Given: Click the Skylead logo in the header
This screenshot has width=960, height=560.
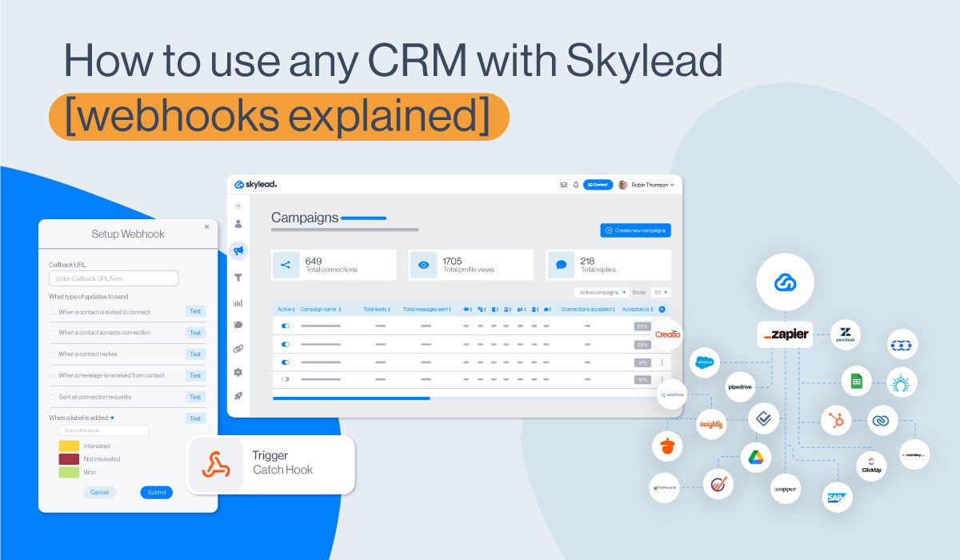Looking at the screenshot, I should click(255, 185).
